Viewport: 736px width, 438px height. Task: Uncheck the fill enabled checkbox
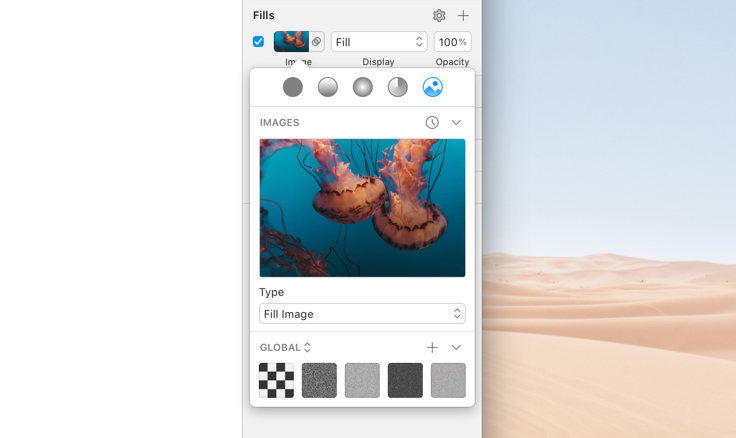pyautogui.click(x=258, y=42)
